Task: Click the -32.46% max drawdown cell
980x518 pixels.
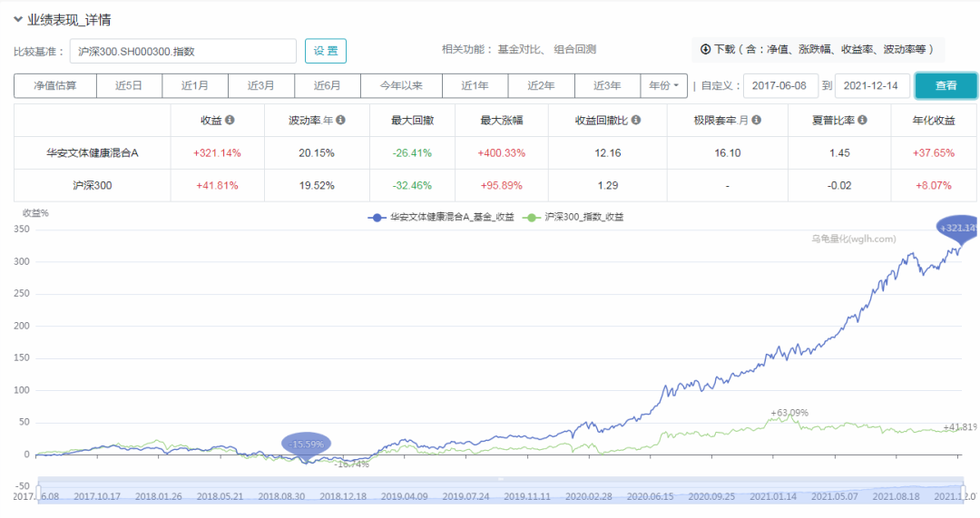Action: point(413,186)
